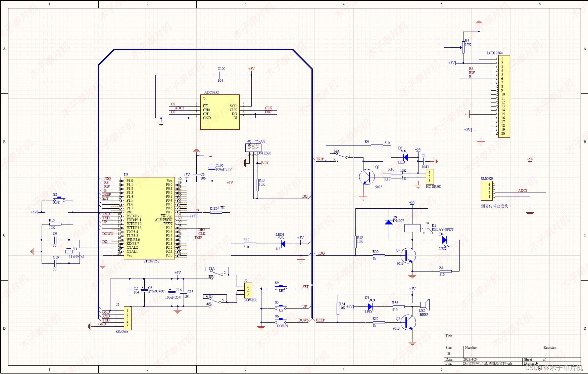Click the date 2023/4/24 text
Screen dimensions: 588x374
(470, 360)
